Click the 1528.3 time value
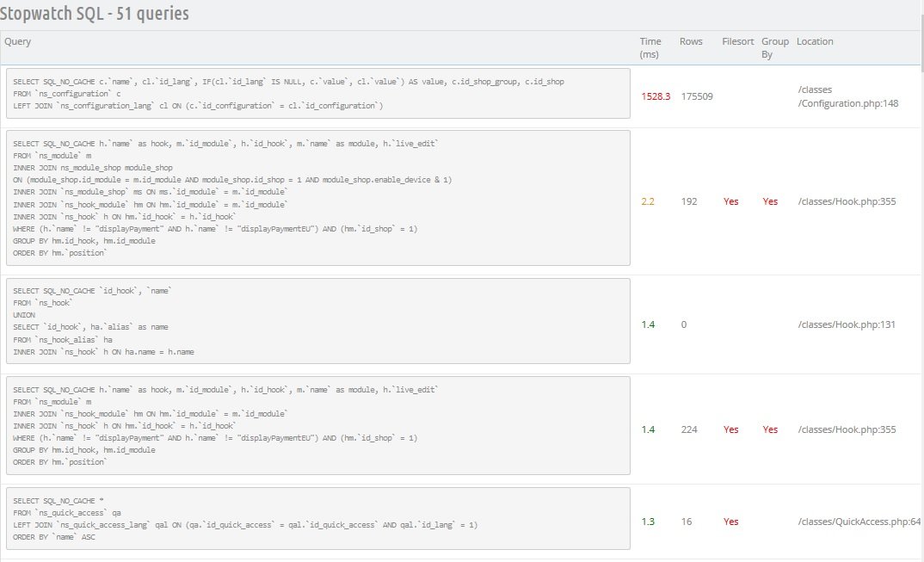This screenshot has height=562, width=924. (x=656, y=96)
